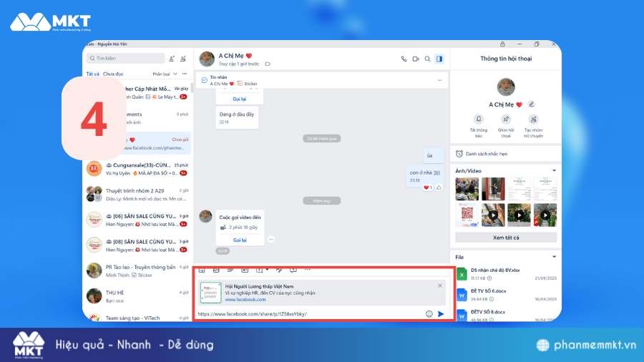Start a voice call with A Chị Me

tap(404, 59)
